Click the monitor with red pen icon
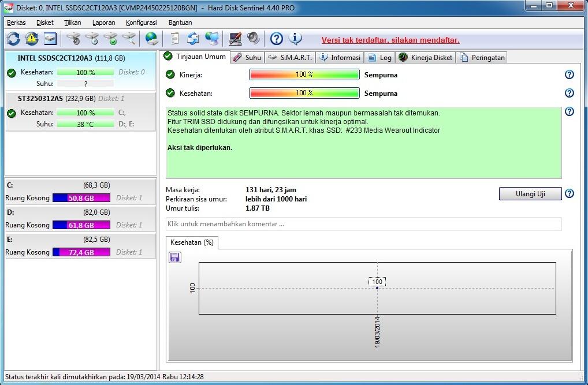Viewport: 588px width, 385px height. pyautogui.click(x=235, y=39)
